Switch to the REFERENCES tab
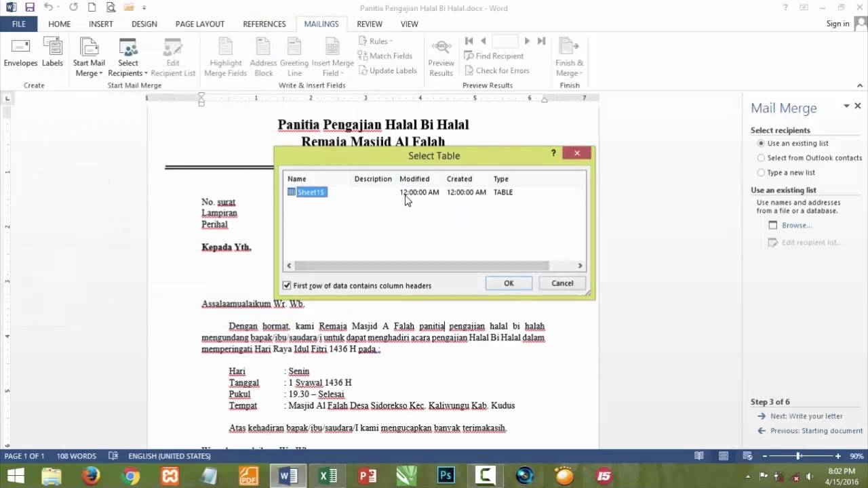 pyautogui.click(x=264, y=24)
